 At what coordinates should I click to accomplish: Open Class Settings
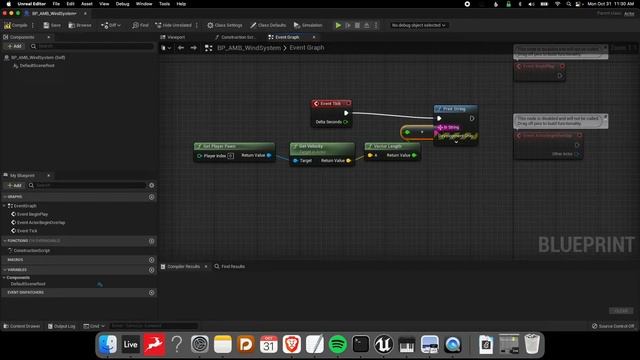pyautogui.click(x=224, y=25)
